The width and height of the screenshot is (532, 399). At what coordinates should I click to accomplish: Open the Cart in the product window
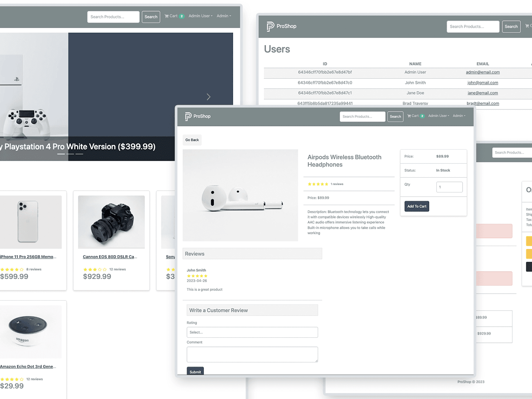click(415, 116)
